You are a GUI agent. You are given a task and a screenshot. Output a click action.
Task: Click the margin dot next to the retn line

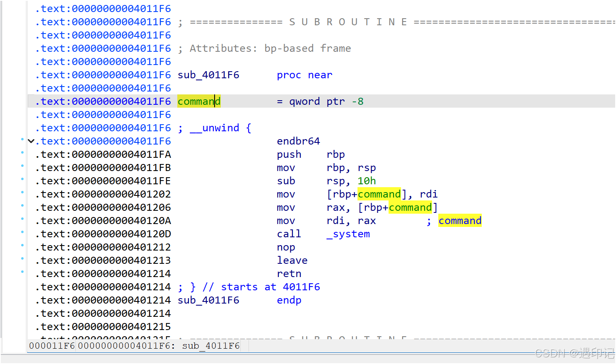[23, 273]
